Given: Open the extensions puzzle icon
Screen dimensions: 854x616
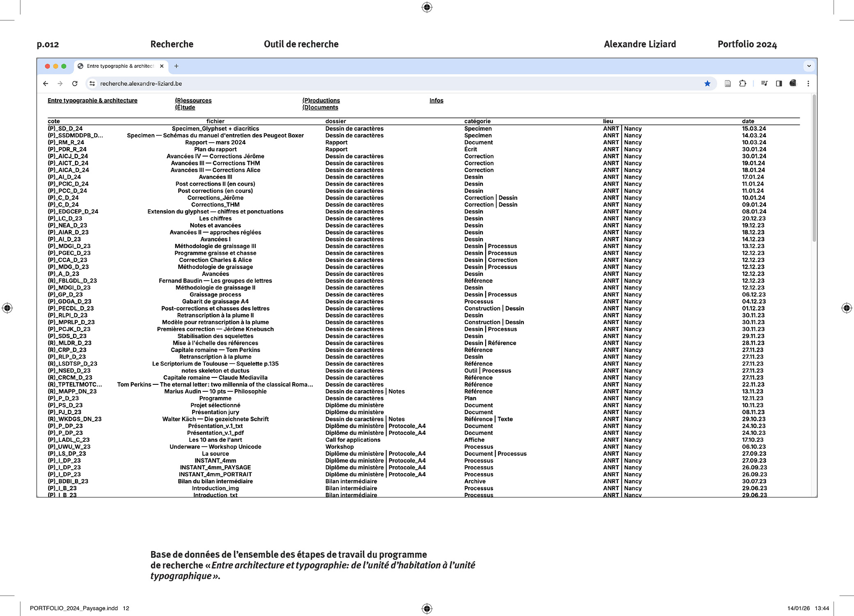Looking at the screenshot, I should [742, 83].
